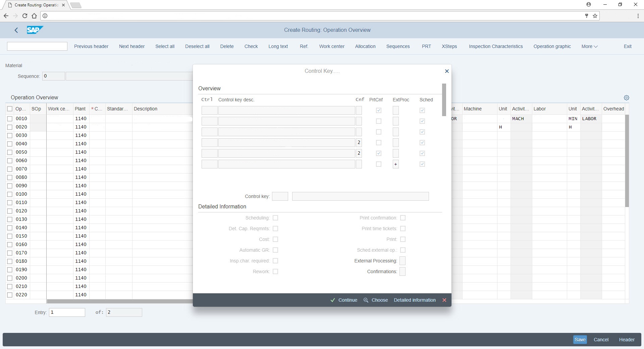Click the Cancel button in footer
Screen dimensions: 644x349
click(601, 340)
